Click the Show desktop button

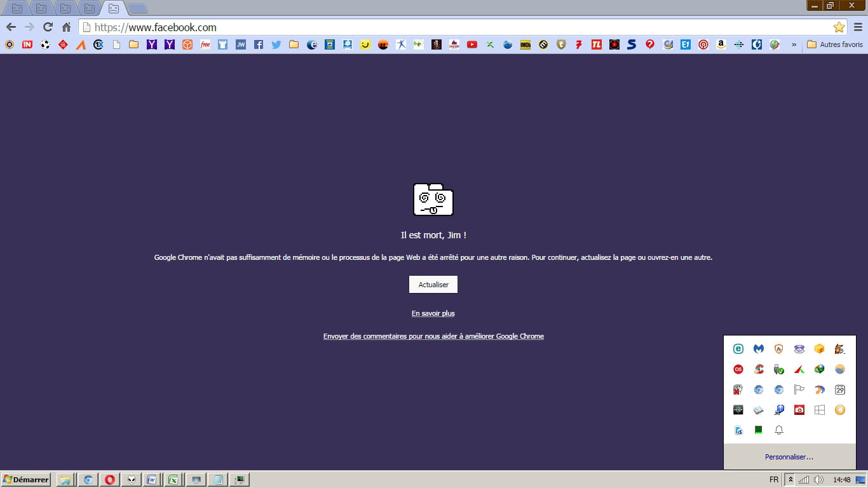tap(861, 480)
